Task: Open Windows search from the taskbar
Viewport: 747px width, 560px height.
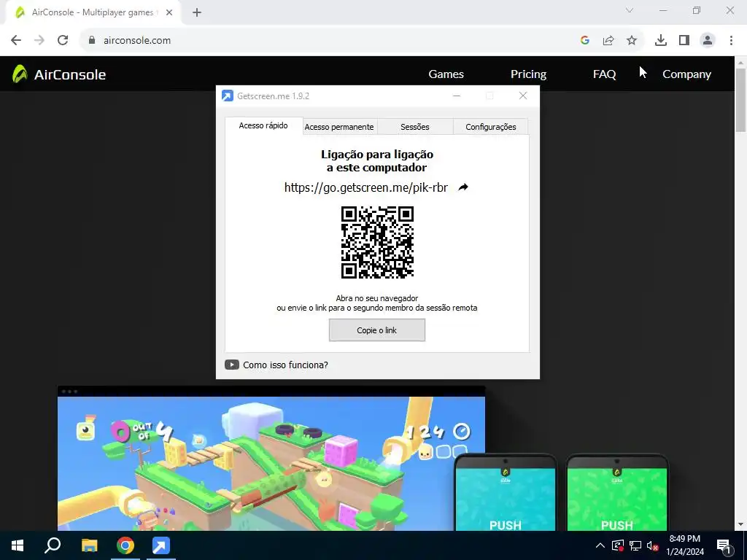Action: 53,545
